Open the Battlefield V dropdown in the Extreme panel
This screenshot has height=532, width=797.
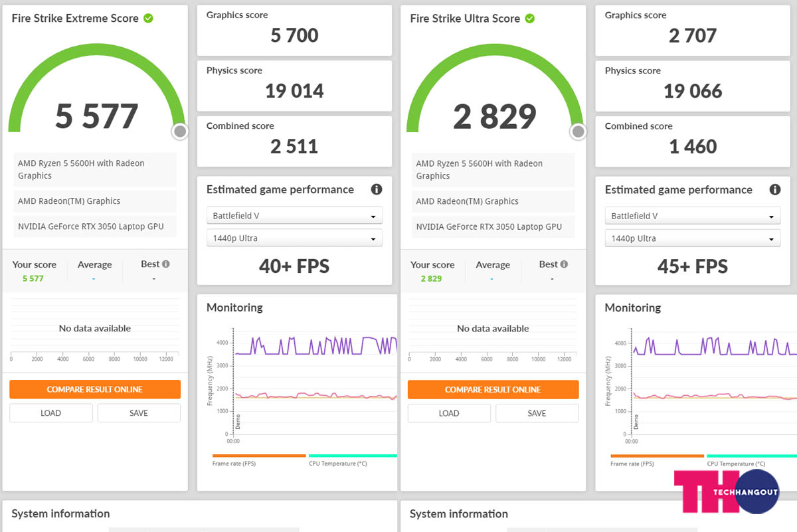coord(294,216)
